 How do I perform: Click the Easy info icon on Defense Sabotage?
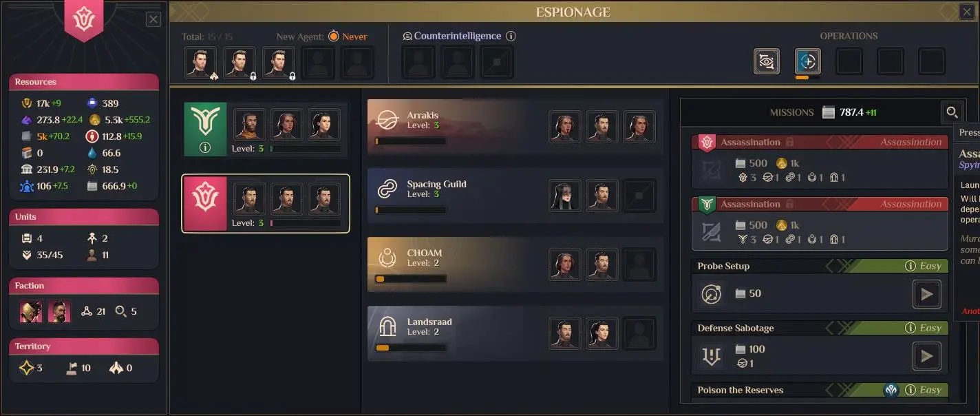tap(910, 328)
